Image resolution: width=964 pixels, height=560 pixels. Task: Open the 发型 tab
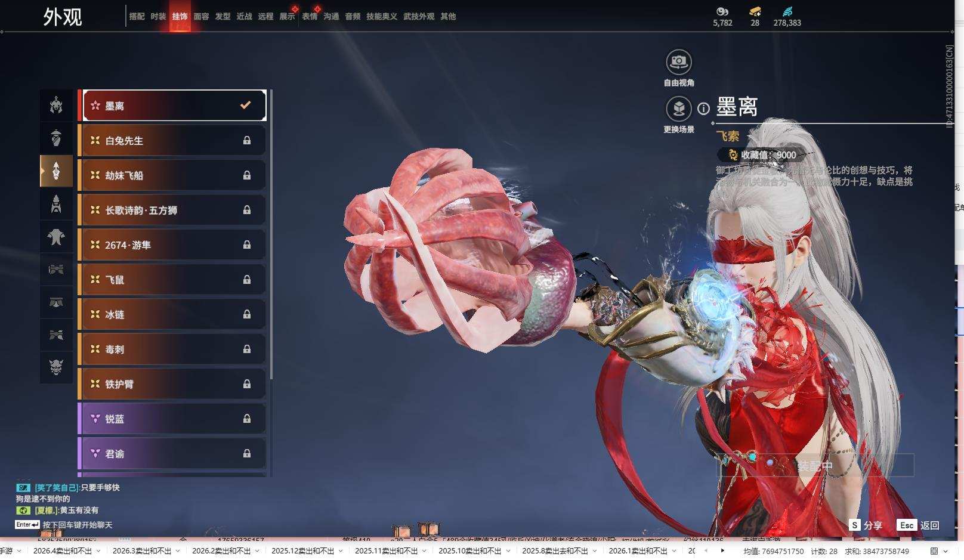[223, 17]
